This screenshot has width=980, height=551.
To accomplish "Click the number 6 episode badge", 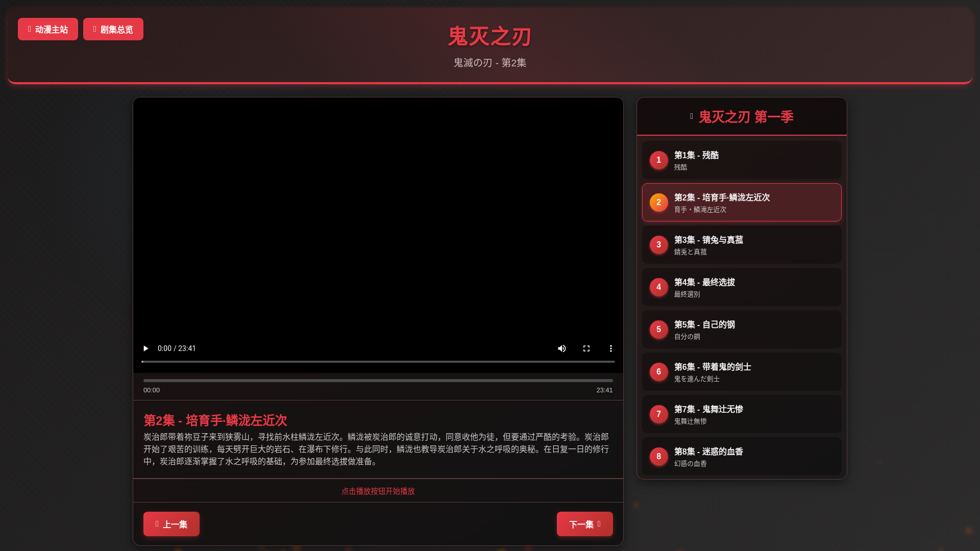I will coord(659,372).
